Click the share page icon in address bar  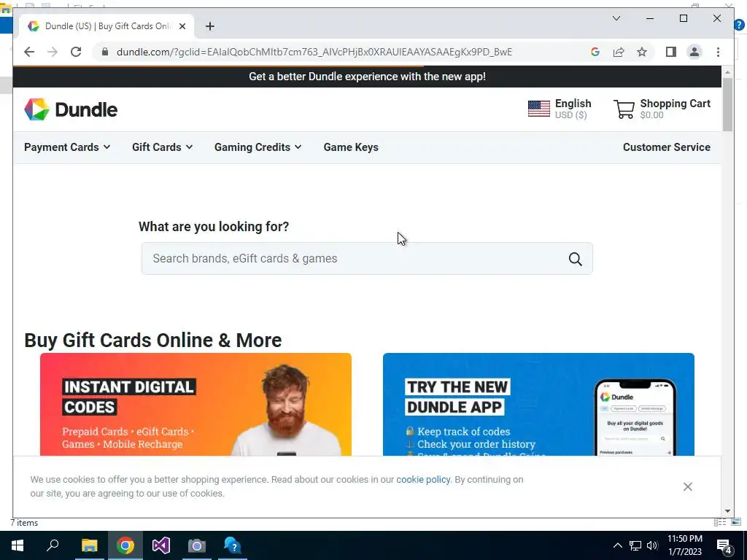(x=619, y=52)
